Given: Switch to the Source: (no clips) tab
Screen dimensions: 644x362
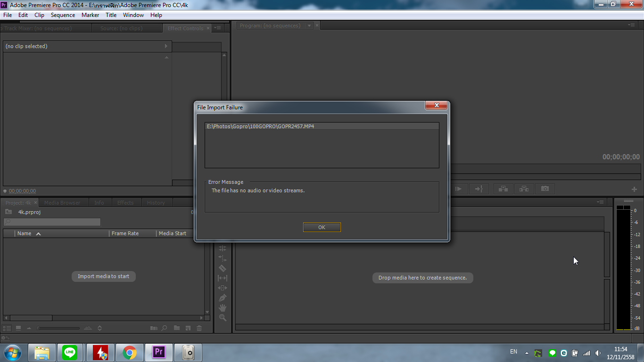Looking at the screenshot, I should (x=121, y=28).
